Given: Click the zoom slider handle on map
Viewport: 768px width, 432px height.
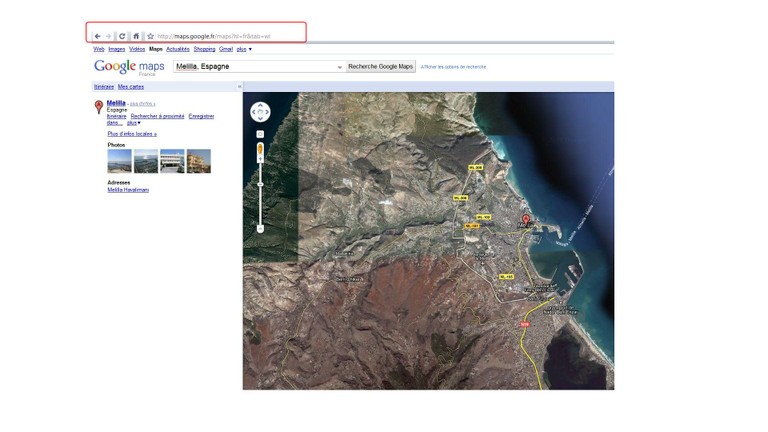Looking at the screenshot, I should click(x=260, y=183).
